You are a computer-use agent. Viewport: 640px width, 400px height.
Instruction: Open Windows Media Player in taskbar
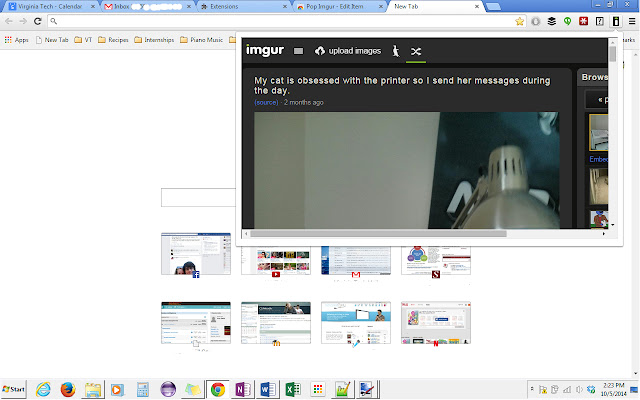click(118, 389)
